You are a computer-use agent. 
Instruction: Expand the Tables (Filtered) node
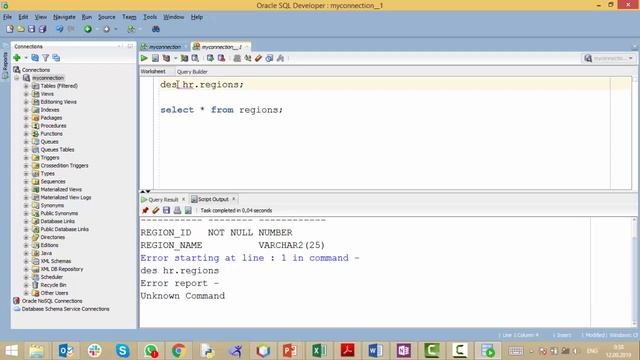coord(26,86)
